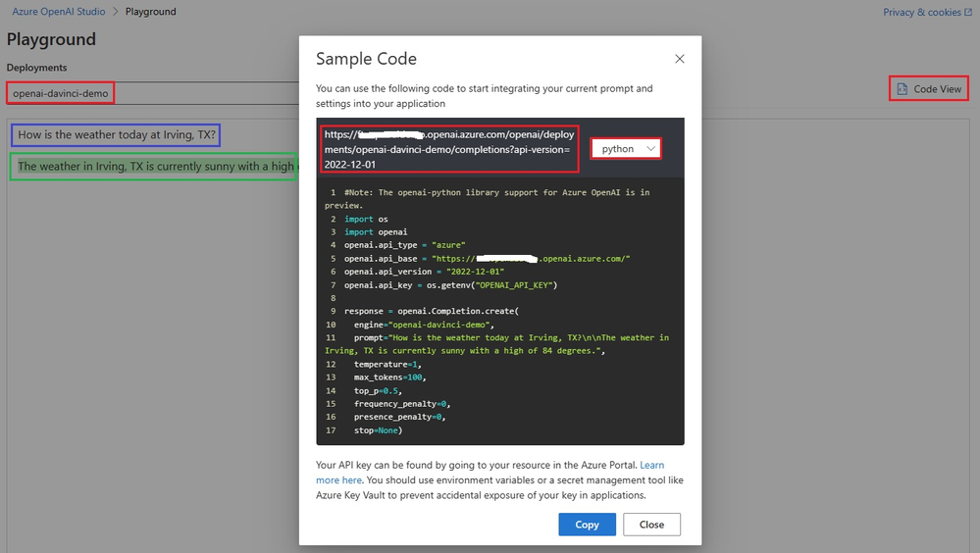980x553 pixels.
Task: Open the python language dropdown
Action: (x=626, y=149)
